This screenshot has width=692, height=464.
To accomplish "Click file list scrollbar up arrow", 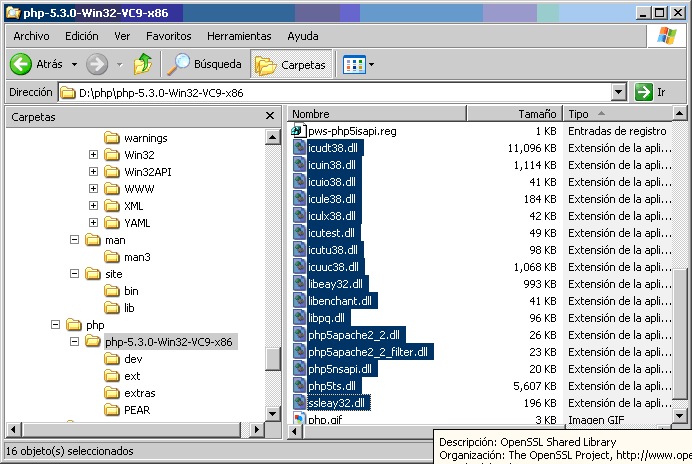I will pos(680,114).
